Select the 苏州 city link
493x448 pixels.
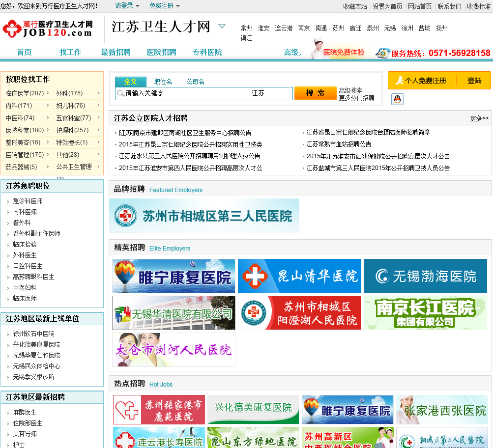[338, 28]
